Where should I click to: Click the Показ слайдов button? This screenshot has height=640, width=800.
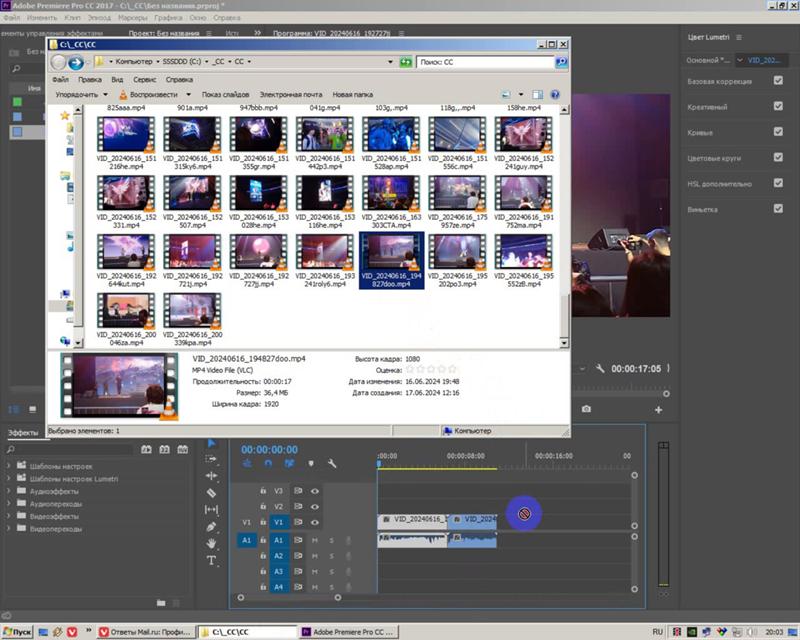pyautogui.click(x=225, y=95)
